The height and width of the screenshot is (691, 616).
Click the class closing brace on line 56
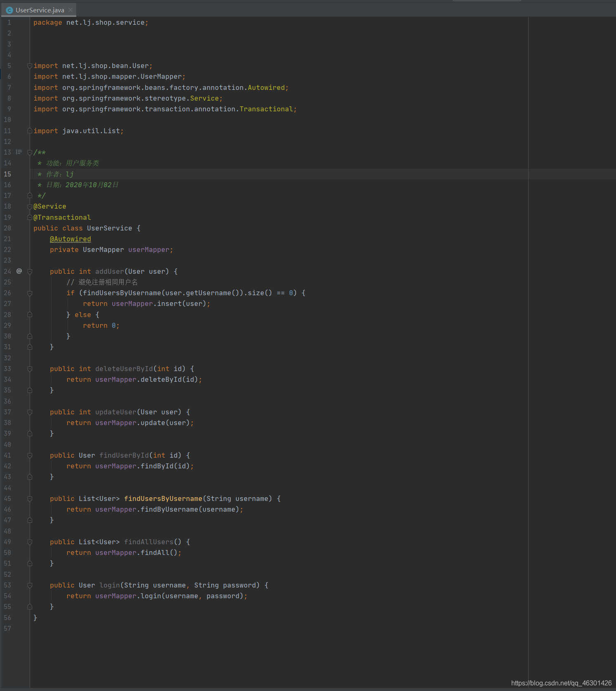(35, 618)
